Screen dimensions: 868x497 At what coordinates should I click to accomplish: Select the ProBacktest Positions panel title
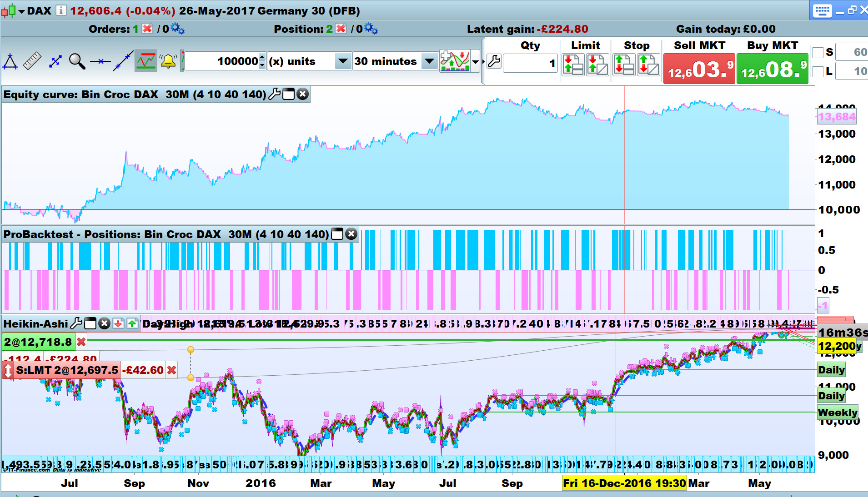[x=166, y=234]
